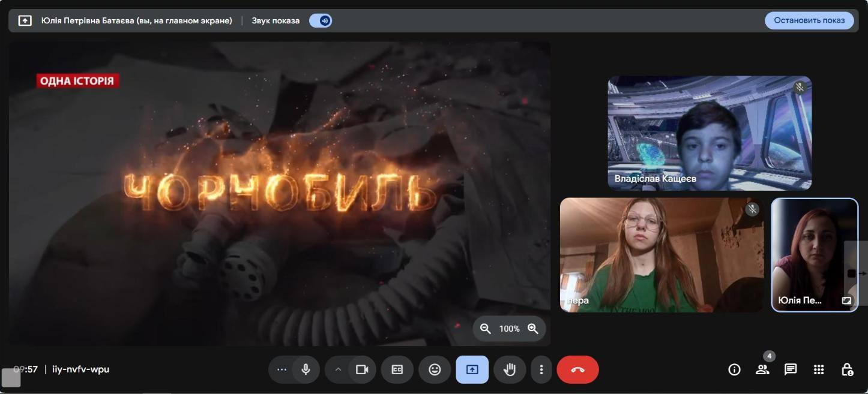Screen dimensions: 868x394
Task: Click the Звук показа label
Action: [x=276, y=21]
